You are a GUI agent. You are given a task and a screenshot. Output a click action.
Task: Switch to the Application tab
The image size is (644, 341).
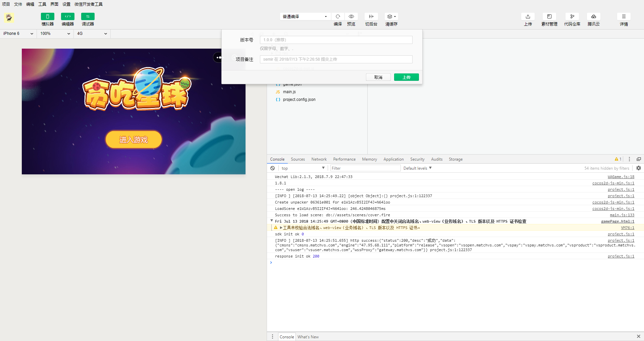coord(394,159)
